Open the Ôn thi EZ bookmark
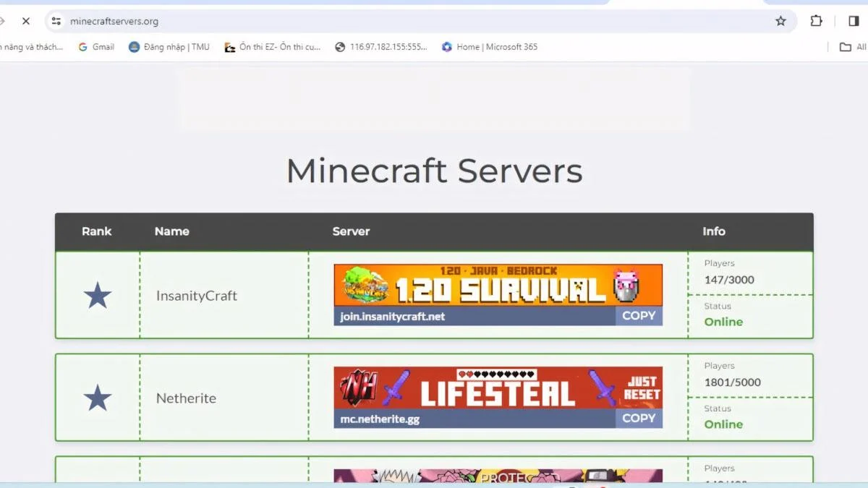 click(x=273, y=47)
